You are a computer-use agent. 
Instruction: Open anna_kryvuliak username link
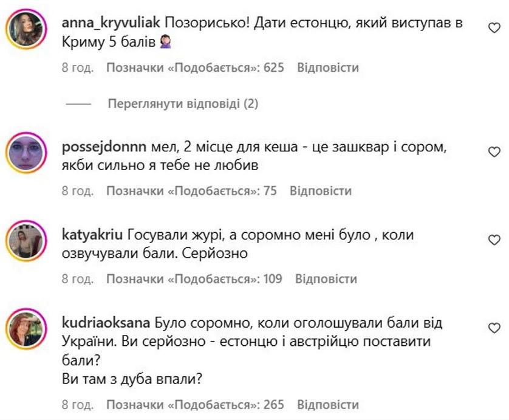[x=111, y=24]
